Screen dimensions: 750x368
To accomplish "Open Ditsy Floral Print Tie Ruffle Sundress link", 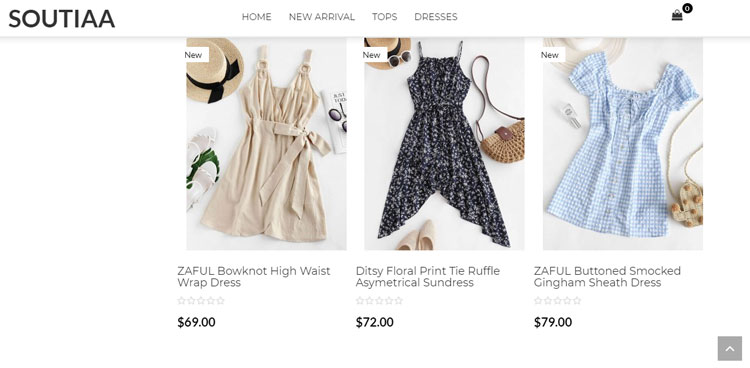I will 428,277.
